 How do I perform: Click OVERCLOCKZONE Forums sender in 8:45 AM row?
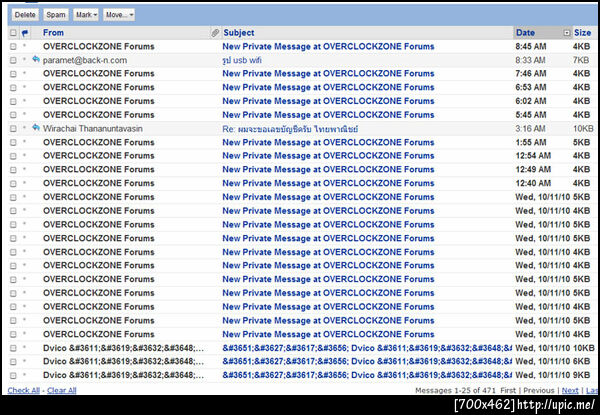pos(99,47)
